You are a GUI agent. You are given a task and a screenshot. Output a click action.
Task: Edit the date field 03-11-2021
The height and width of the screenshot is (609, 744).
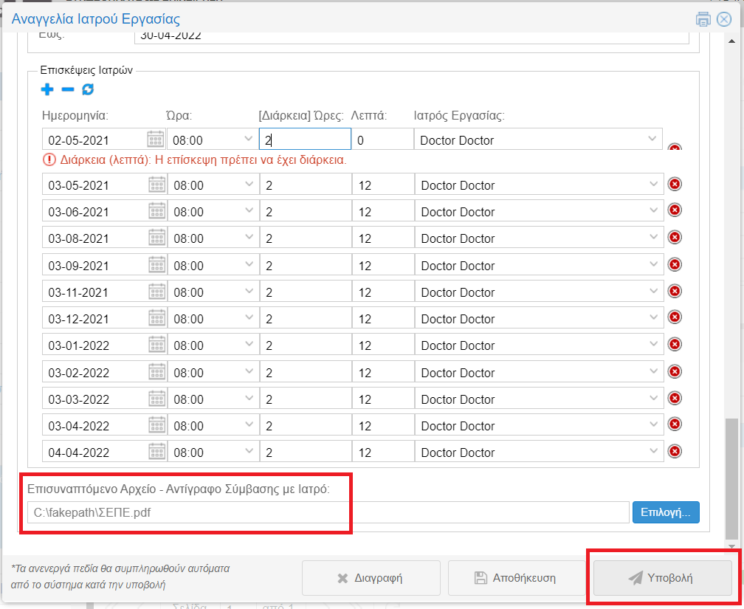(95, 292)
